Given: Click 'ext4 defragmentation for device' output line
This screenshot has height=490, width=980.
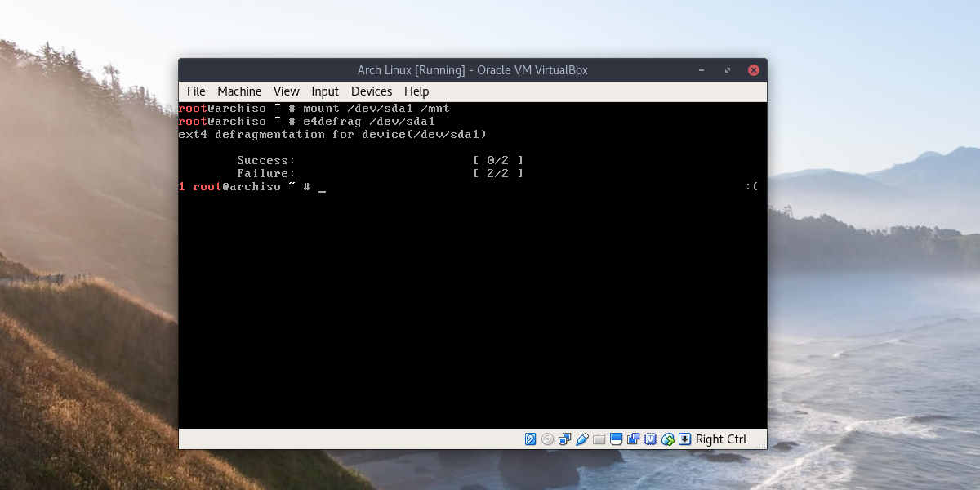Looking at the screenshot, I should click(x=332, y=134).
